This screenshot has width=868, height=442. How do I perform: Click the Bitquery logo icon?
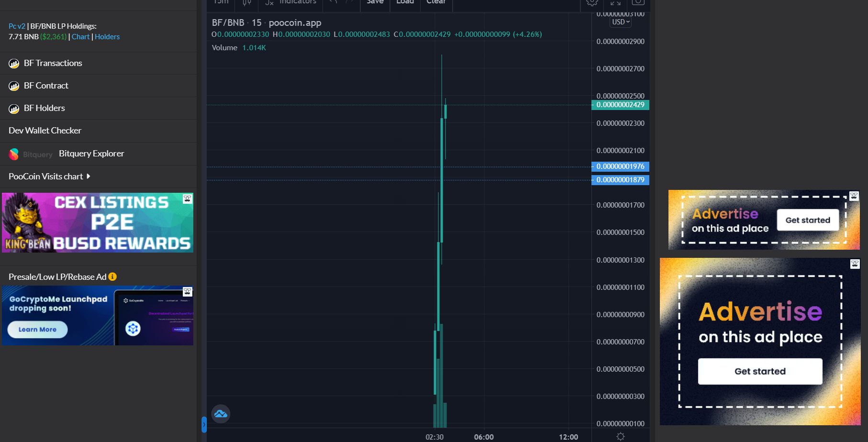14,154
